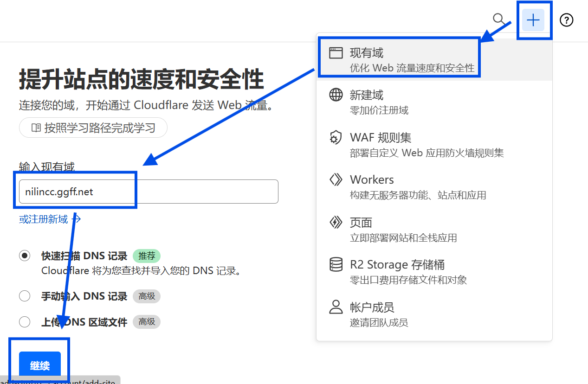Click the Workers diamond brackets icon

coord(336,180)
